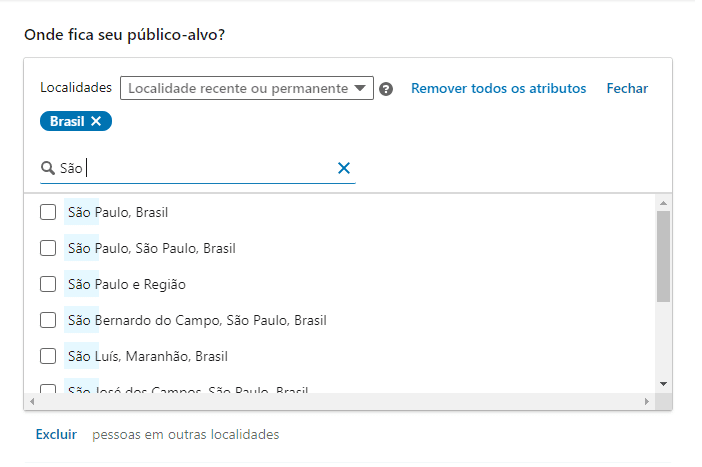Viewport: 702px width, 467px height.
Task: Tick São Paulo e Região checkbox
Action: point(48,284)
